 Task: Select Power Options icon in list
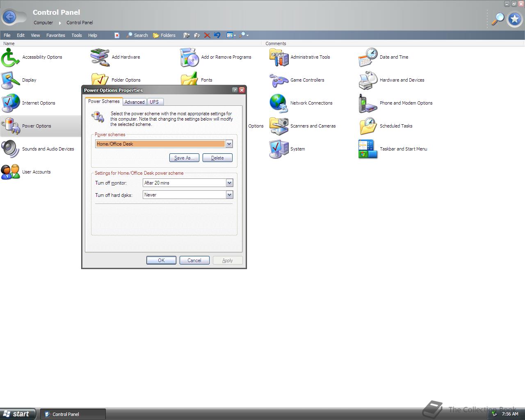point(10,126)
